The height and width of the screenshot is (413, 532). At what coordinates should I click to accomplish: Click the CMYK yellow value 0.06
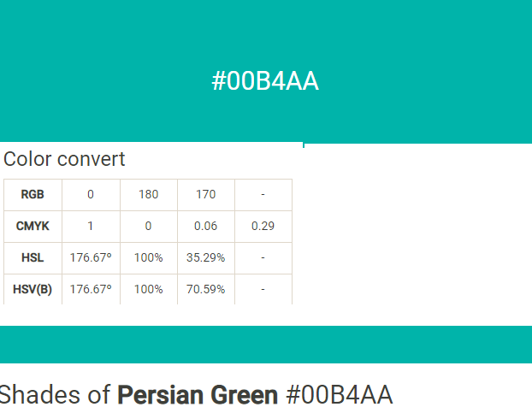[x=205, y=226]
